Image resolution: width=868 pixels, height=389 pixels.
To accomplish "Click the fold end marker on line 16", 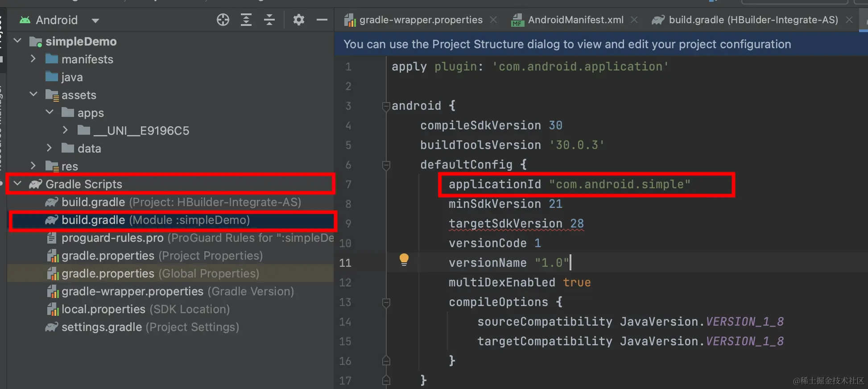I will click(x=386, y=360).
